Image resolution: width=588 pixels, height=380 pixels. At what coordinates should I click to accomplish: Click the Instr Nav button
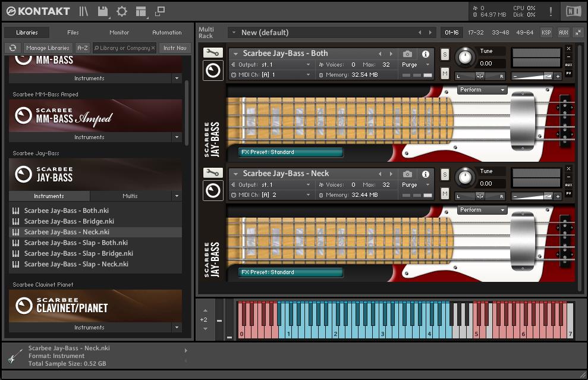[174, 48]
